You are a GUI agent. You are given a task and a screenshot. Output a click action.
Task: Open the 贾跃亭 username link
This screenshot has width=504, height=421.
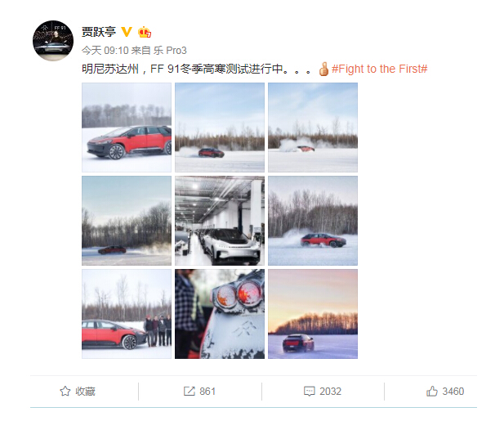click(x=99, y=32)
